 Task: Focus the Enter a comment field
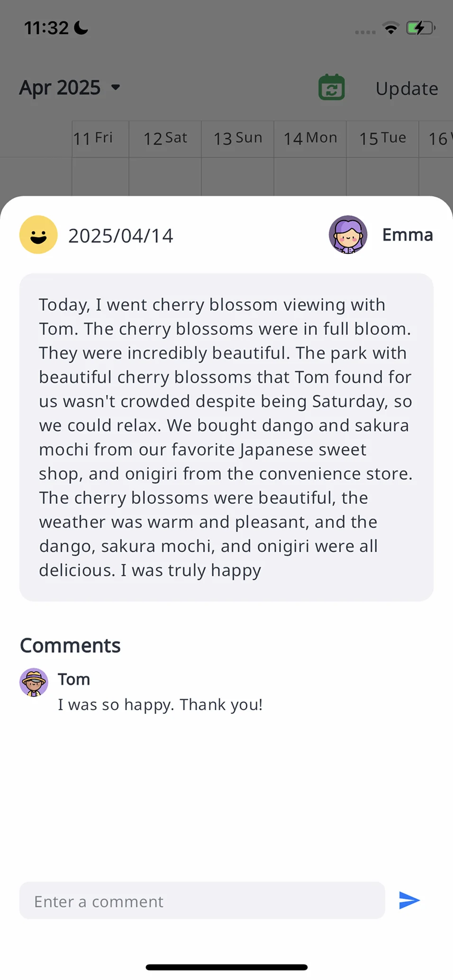point(202,900)
